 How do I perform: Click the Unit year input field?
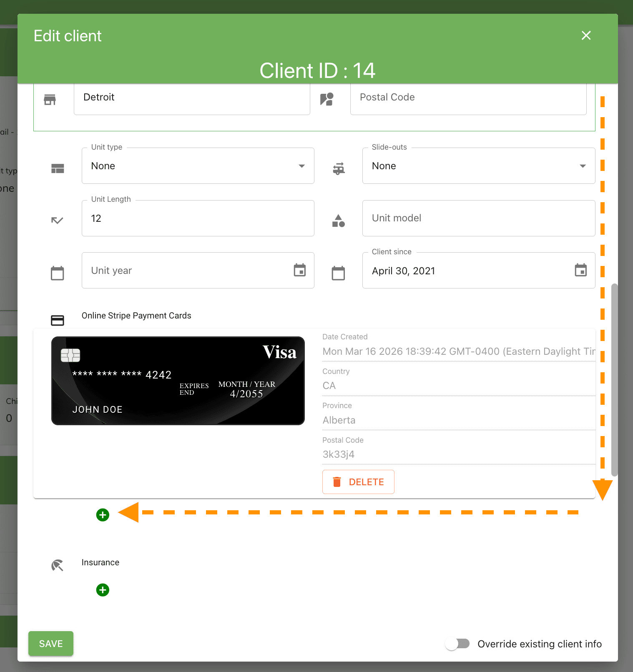pos(198,270)
